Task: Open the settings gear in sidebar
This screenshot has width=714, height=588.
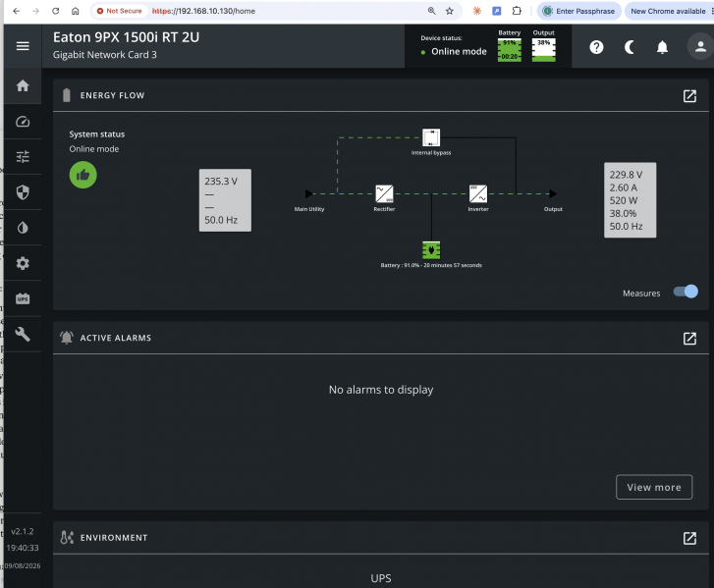Action: (x=23, y=263)
